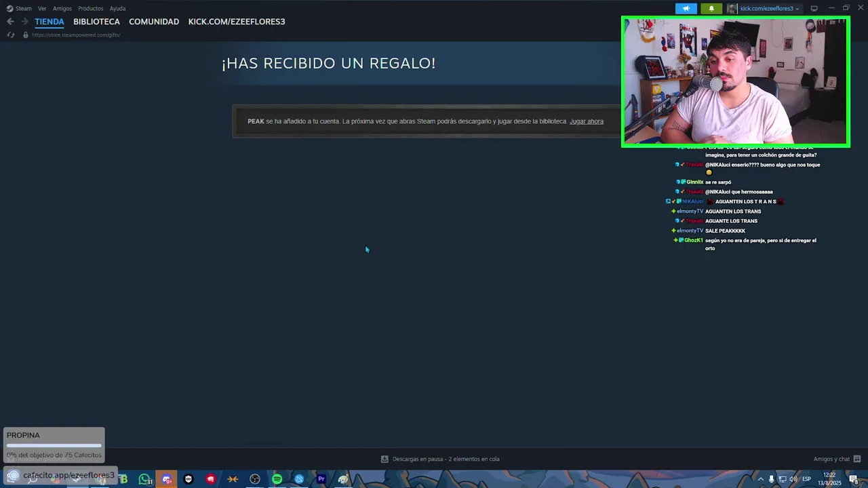Switch to the BIBLIOTECA tab
The height and width of the screenshot is (488, 868).
96,22
